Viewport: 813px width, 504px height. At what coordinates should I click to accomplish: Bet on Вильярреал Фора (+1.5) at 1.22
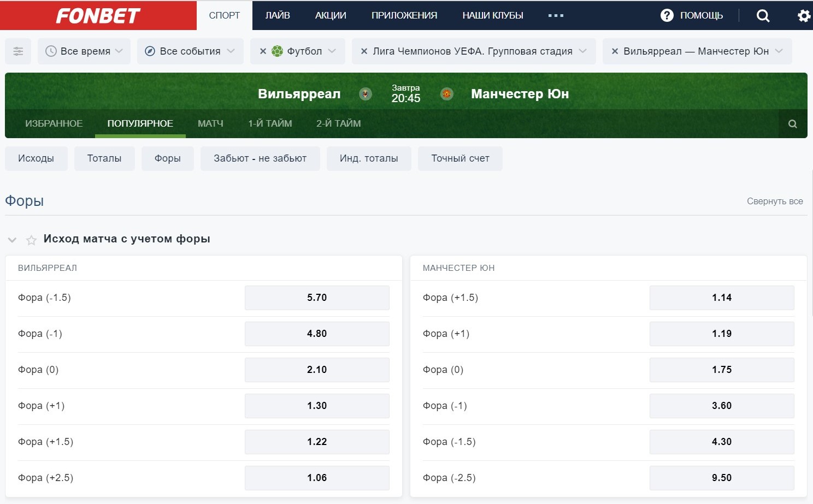317,442
